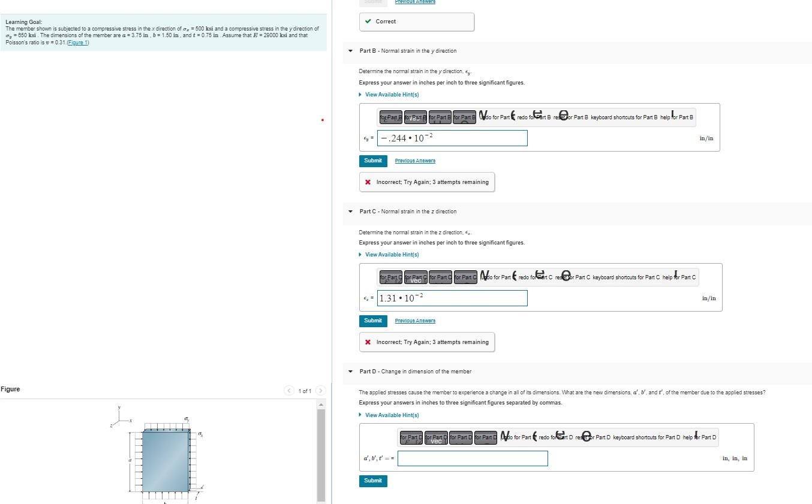Click redo for Part D

click(x=556, y=437)
